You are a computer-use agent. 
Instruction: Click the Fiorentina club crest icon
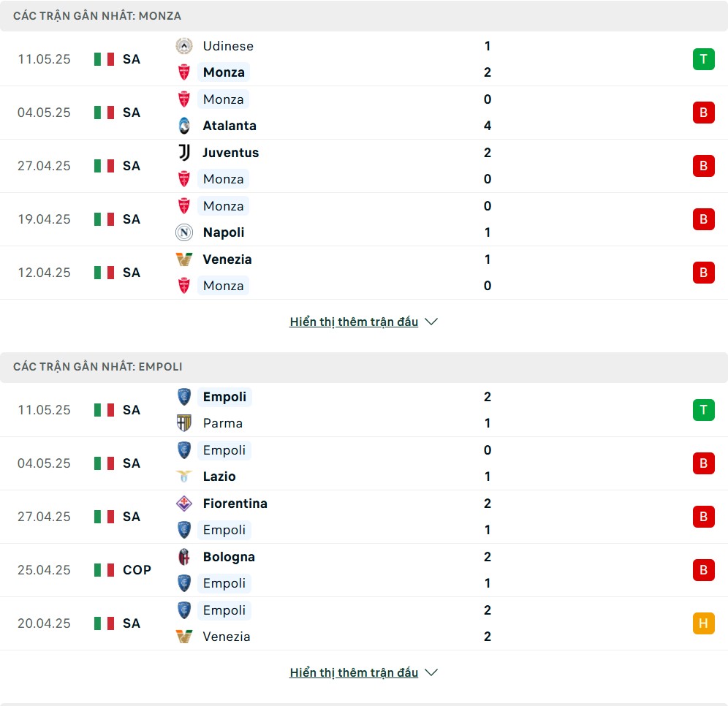184,503
